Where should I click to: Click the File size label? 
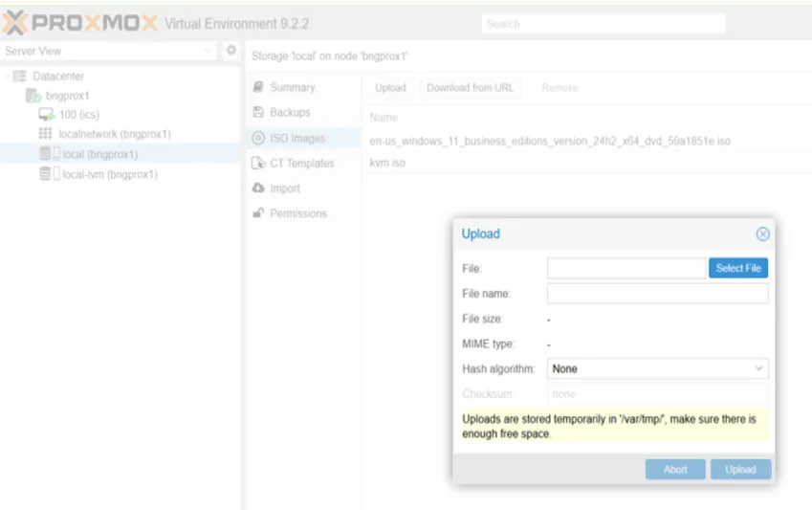click(x=482, y=319)
